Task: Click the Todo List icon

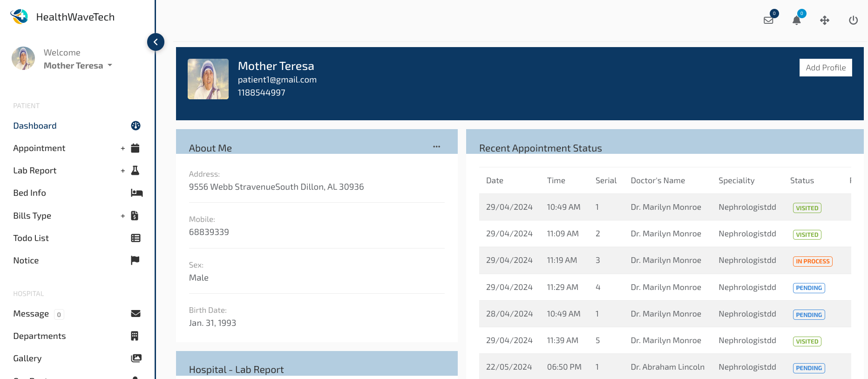Action: [136, 238]
